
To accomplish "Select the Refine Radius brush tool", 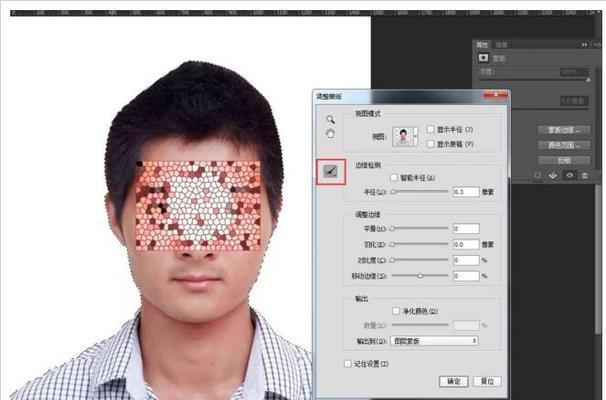I will tap(330, 172).
